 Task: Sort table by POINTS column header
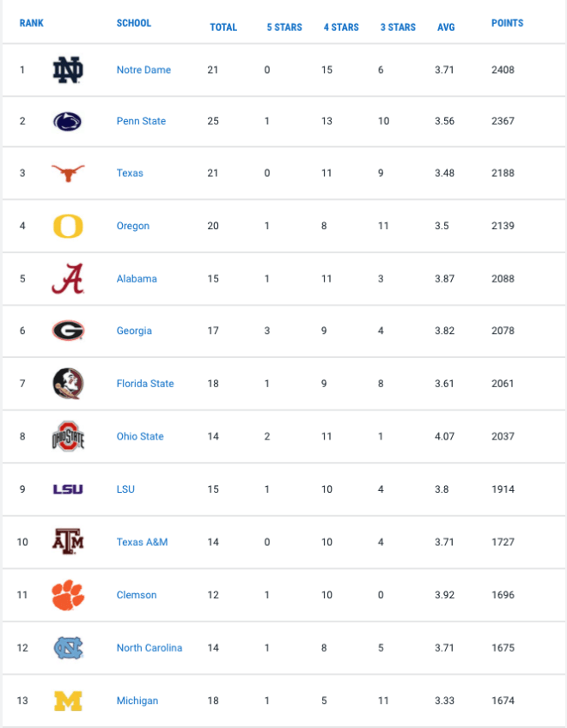pyautogui.click(x=507, y=22)
